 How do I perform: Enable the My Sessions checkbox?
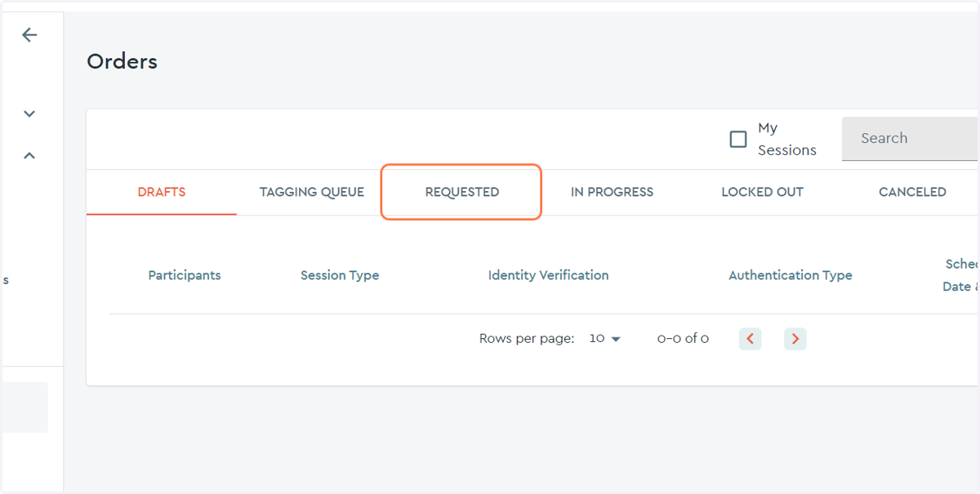pos(738,139)
